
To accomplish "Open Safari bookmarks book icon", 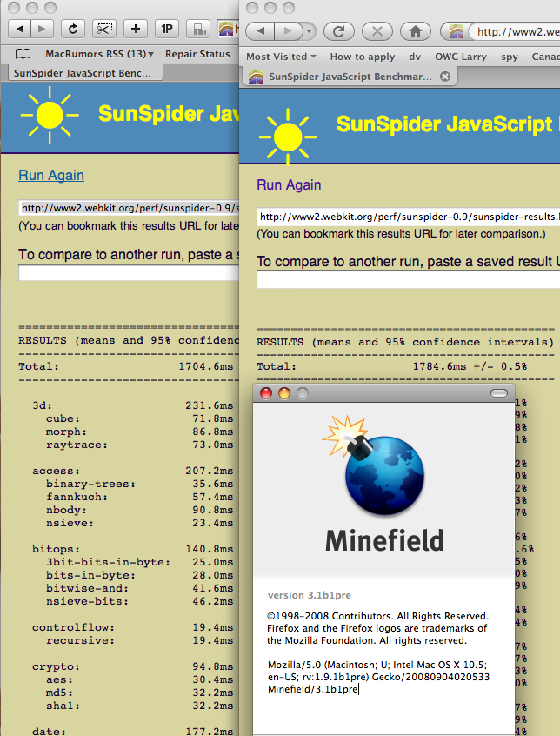I will tap(23, 54).
